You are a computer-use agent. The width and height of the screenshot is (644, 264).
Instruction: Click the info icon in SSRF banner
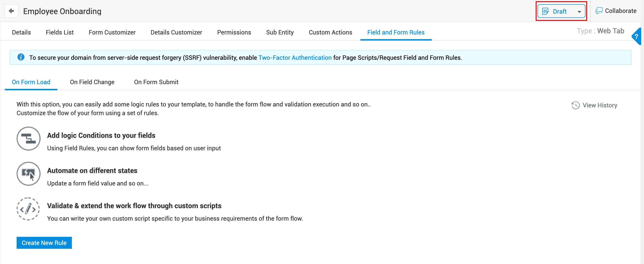pos(21,57)
